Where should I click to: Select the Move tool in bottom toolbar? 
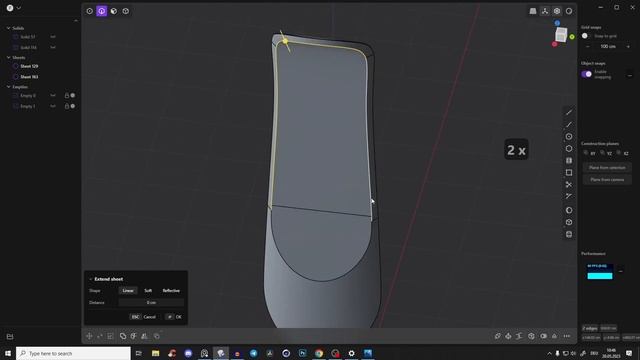(x=89, y=336)
